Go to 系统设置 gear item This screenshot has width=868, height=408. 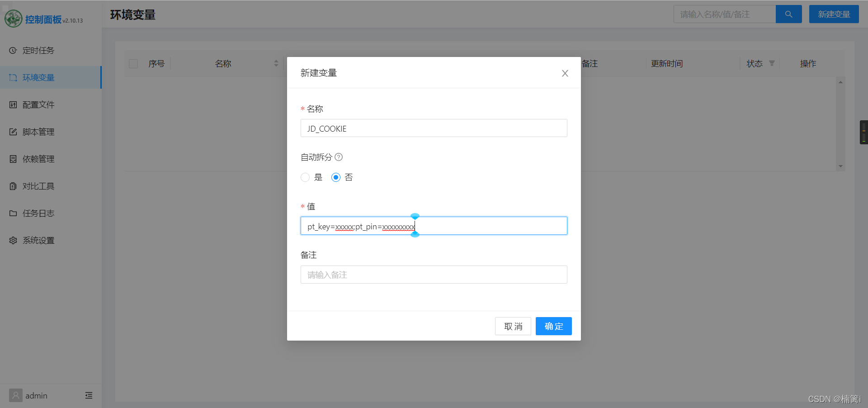pos(38,241)
